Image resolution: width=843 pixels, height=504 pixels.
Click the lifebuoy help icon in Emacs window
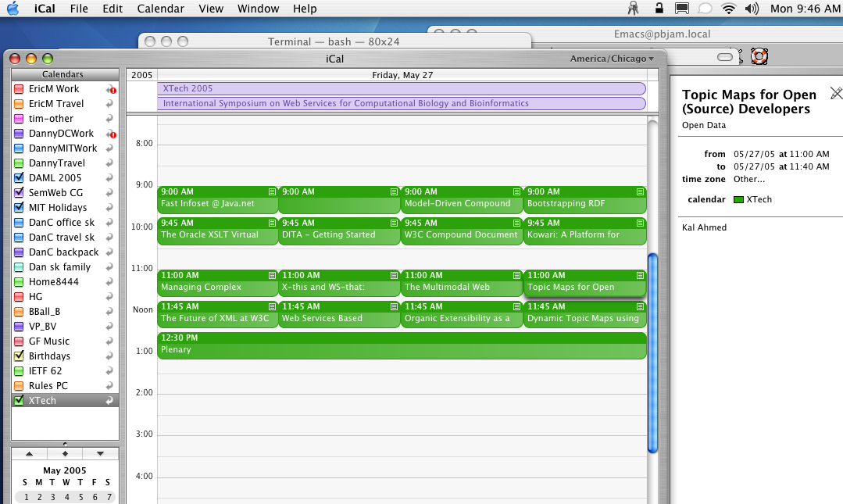pos(759,56)
